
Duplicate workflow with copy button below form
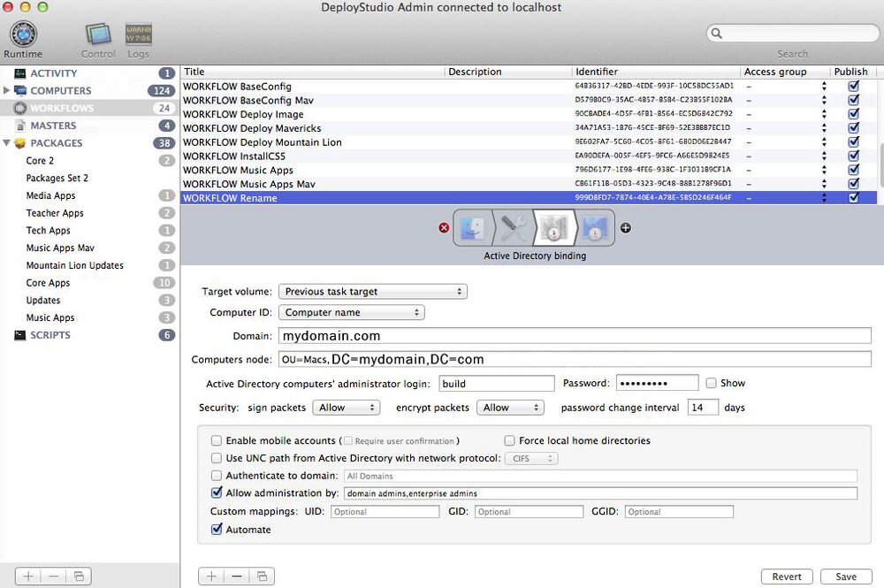pos(263,577)
